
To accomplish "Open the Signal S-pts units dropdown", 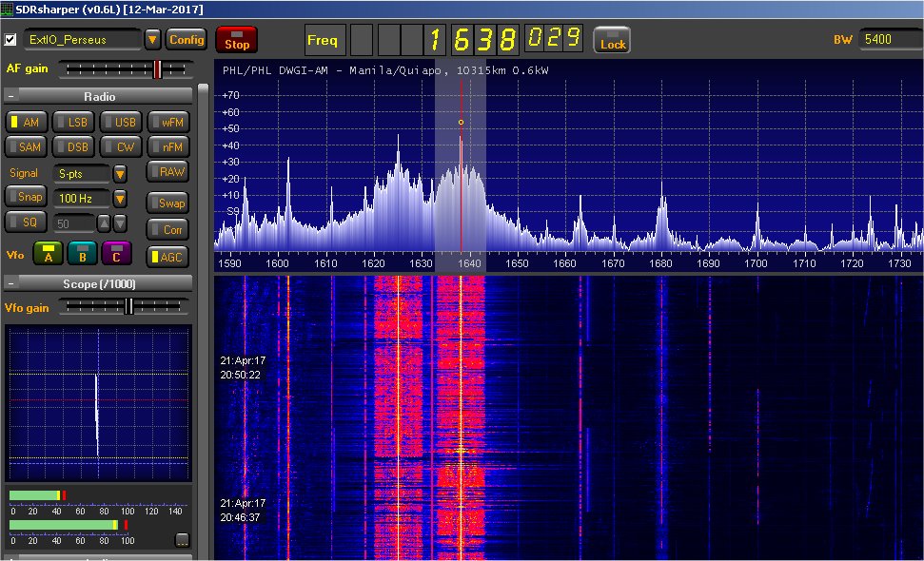I will (x=120, y=174).
